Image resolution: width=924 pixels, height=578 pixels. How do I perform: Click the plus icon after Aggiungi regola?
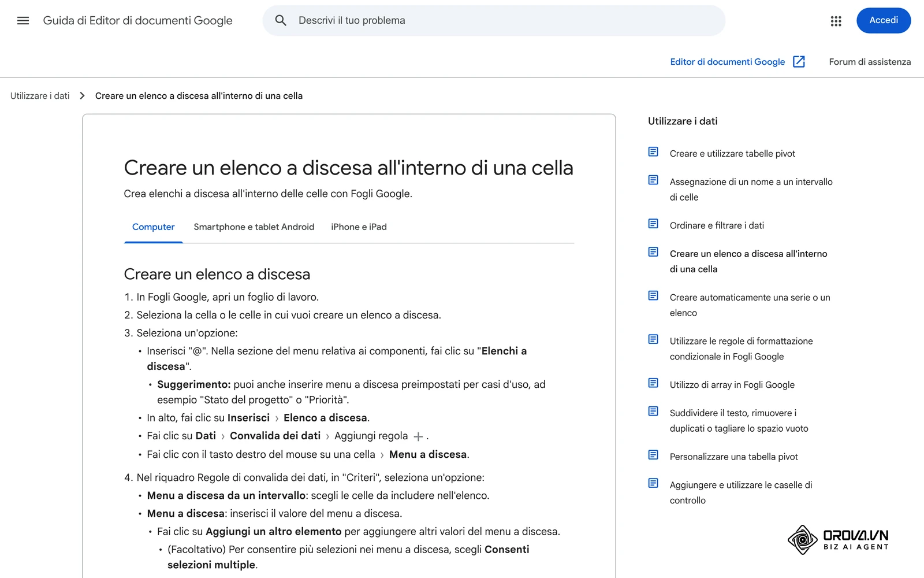(x=418, y=437)
